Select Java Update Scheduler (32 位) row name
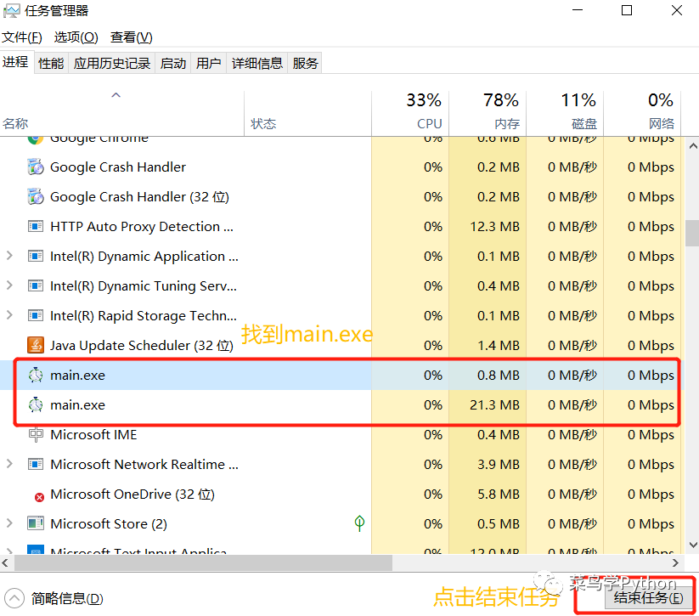Screen dimensions: 699x616 (x=142, y=345)
